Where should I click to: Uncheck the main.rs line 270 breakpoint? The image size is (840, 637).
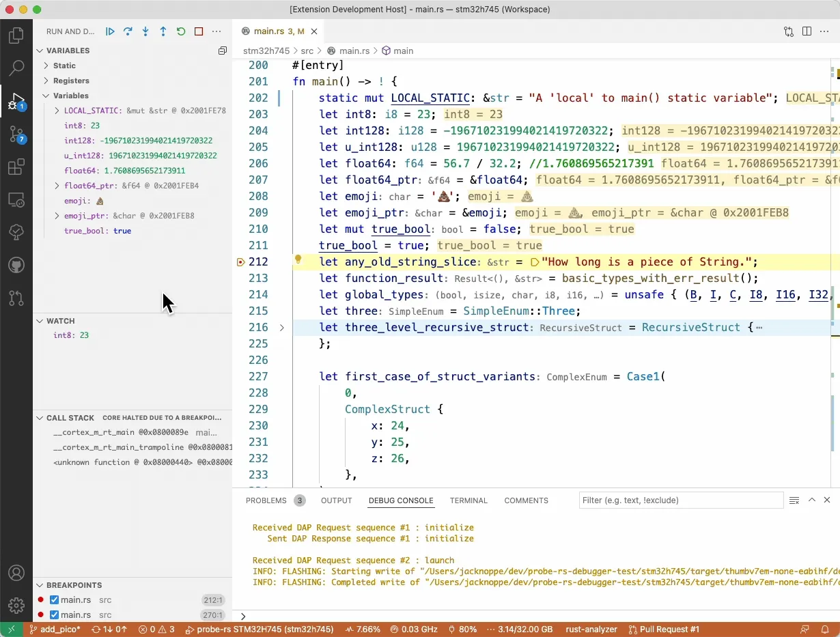[x=55, y=615]
